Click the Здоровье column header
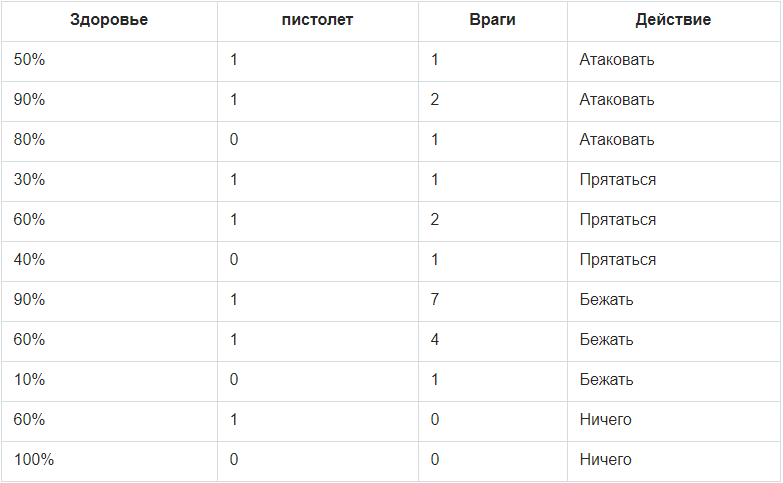Viewport: 783px width, 483px height. tap(109, 19)
